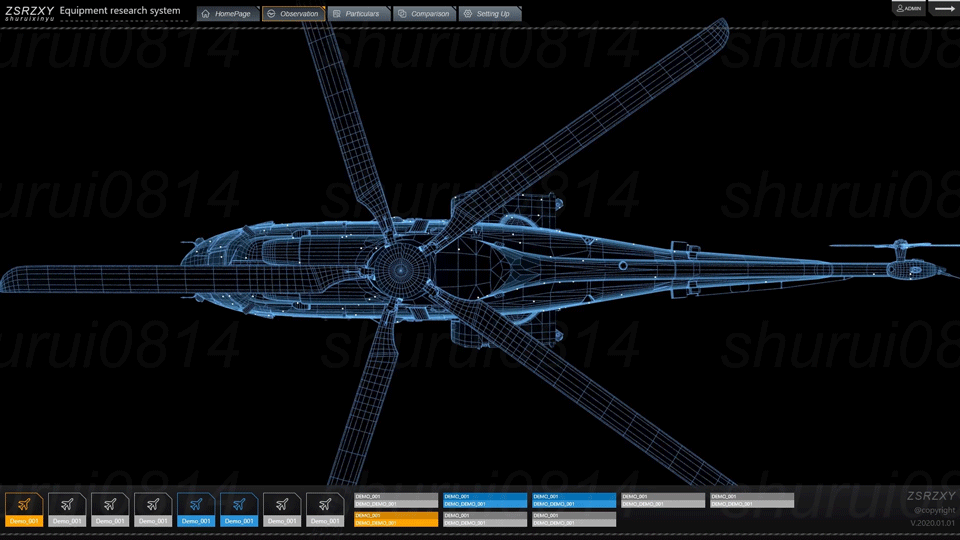Select the orange DEMO_001 data tag
Image resolution: width=960 pixels, height=540 pixels.
click(396, 519)
